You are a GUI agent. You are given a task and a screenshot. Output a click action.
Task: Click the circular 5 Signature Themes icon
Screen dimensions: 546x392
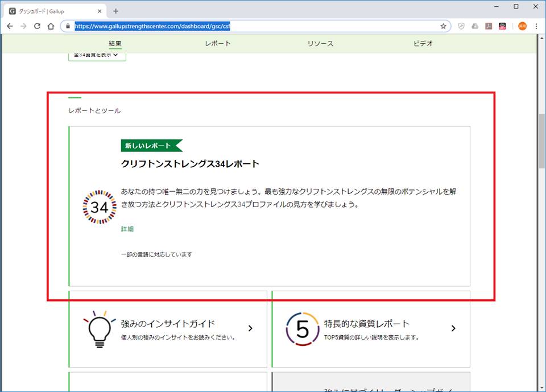point(303,329)
